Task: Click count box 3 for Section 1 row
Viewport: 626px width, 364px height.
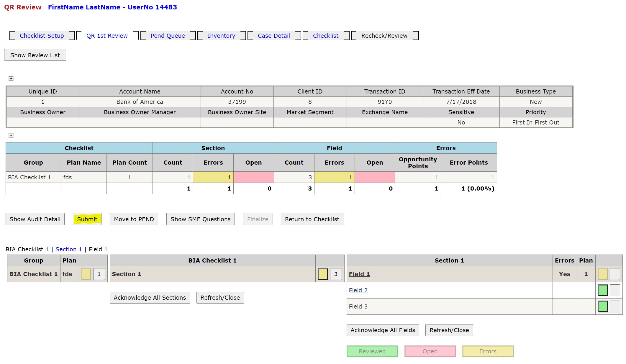Action: point(336,274)
